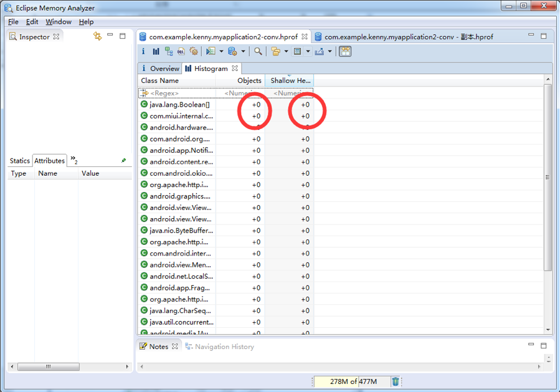Click the Regex class name filter field
The image size is (560, 392).
[x=177, y=93]
